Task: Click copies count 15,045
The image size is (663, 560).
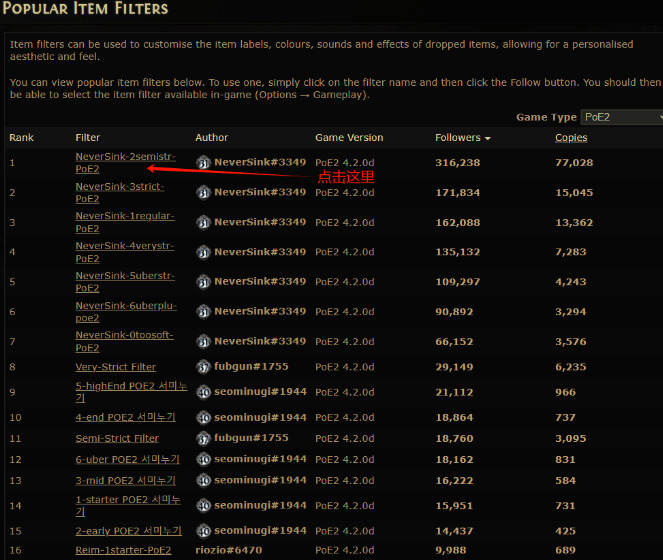Action: 574,193
